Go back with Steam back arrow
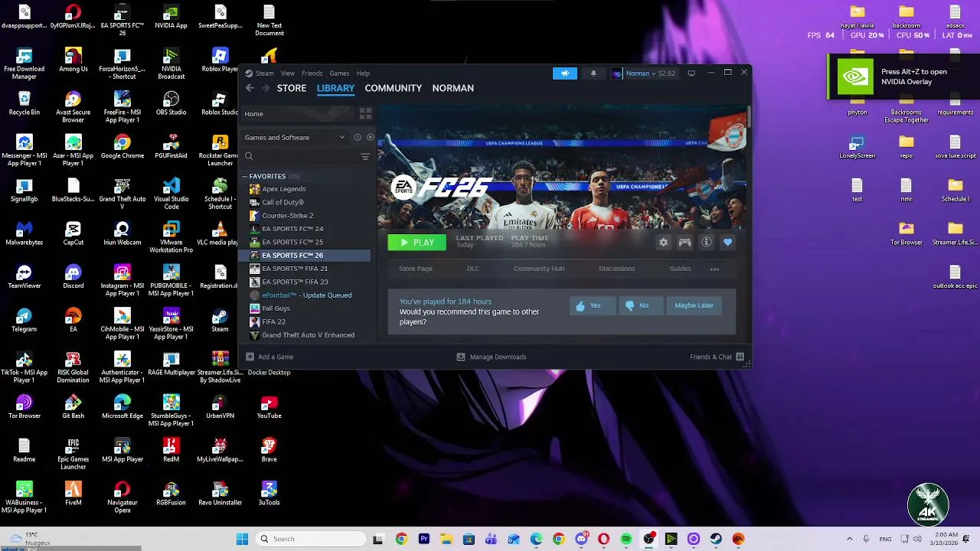980x551 pixels. (x=250, y=88)
